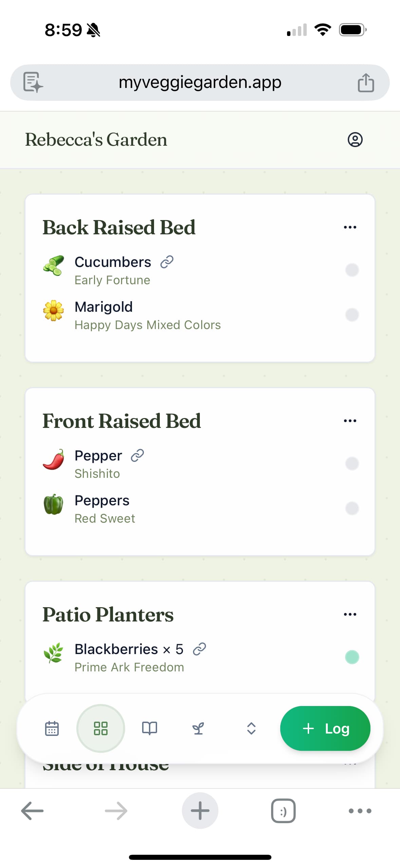Click the link icon beside Pepper Shishito
The image size is (400, 868).
pyautogui.click(x=137, y=456)
